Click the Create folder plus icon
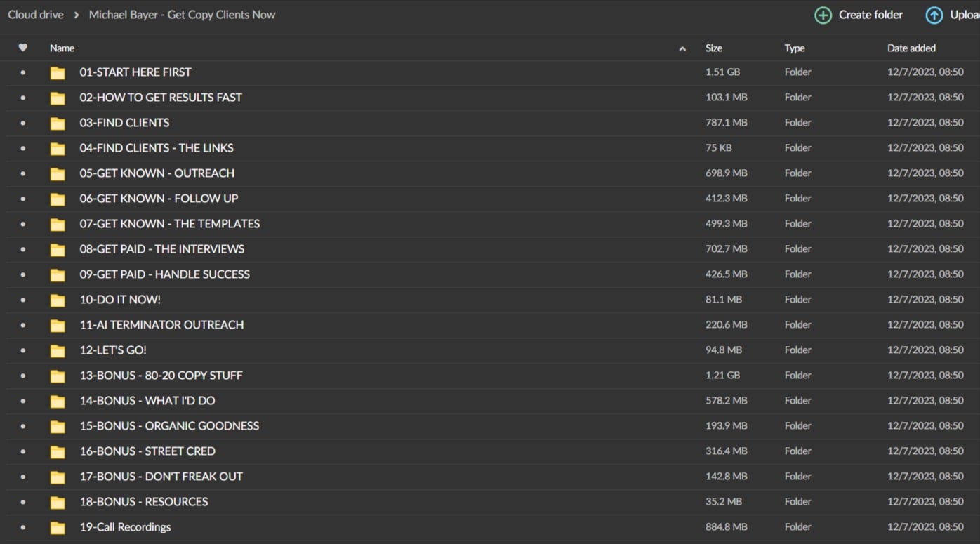This screenshot has width=980, height=544. (x=823, y=15)
